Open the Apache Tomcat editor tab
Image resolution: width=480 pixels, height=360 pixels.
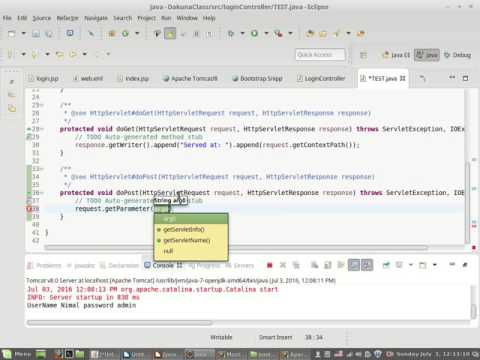190,79
